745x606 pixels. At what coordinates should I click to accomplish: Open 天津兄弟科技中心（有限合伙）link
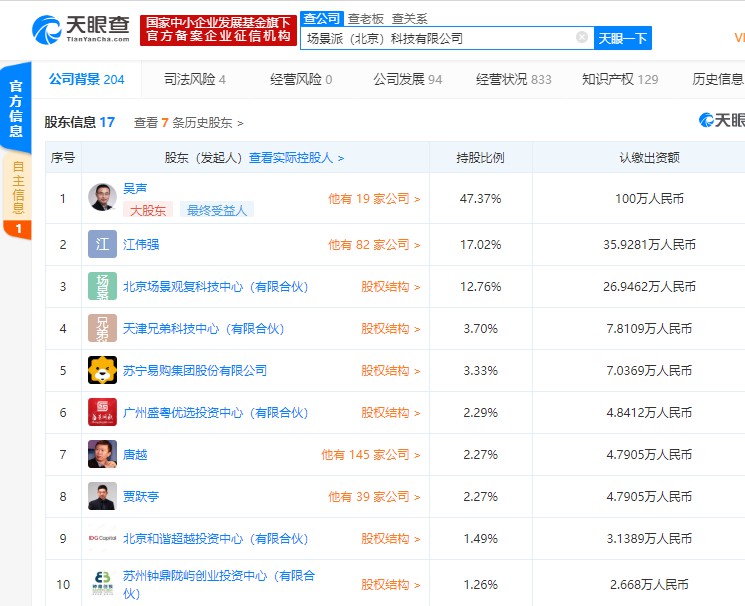click(x=203, y=328)
